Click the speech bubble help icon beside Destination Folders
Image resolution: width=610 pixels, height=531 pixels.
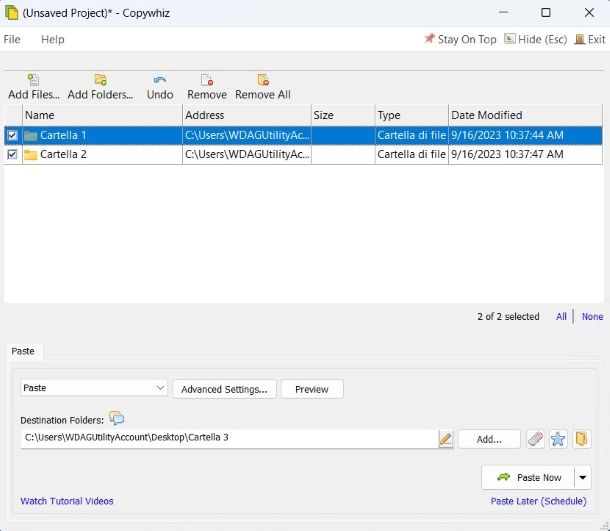click(x=117, y=419)
